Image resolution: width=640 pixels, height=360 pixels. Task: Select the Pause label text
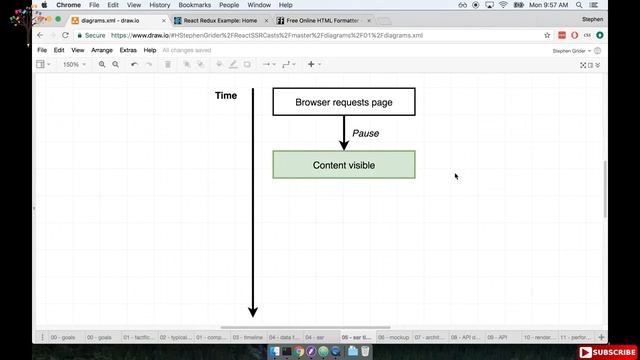click(366, 133)
